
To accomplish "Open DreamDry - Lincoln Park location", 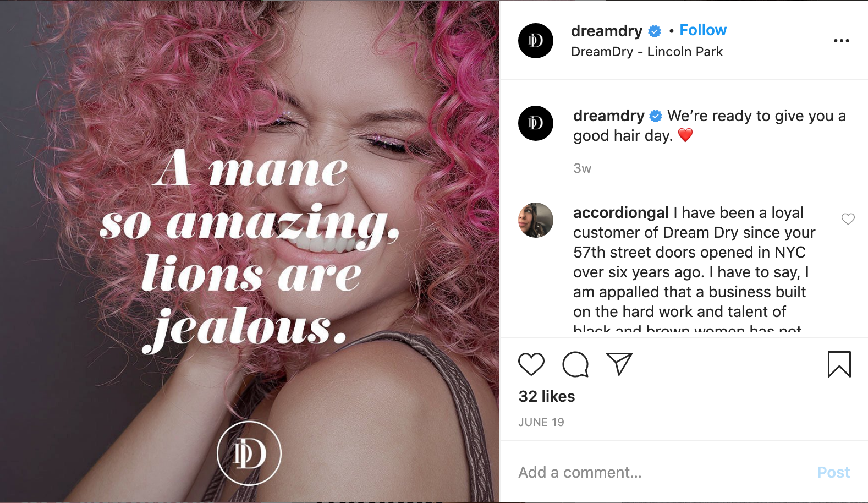I will 647,52.
